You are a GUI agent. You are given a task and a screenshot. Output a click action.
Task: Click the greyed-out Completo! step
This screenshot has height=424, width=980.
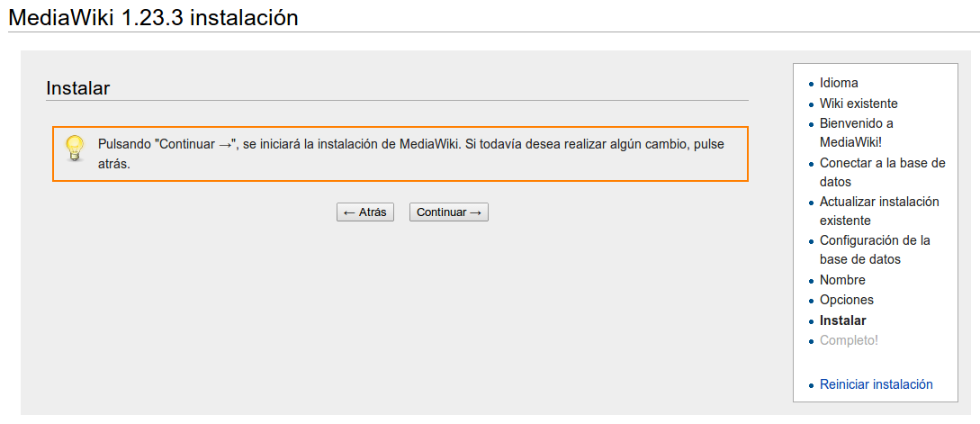(850, 341)
